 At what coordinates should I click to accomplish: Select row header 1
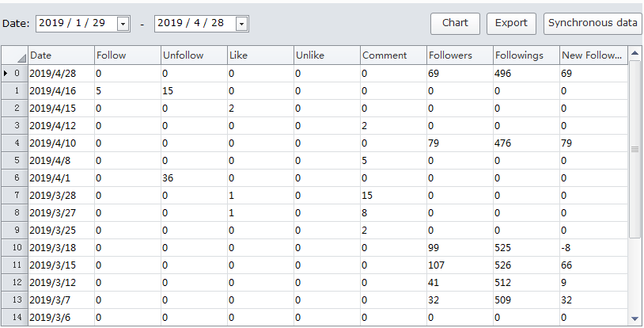(x=14, y=90)
